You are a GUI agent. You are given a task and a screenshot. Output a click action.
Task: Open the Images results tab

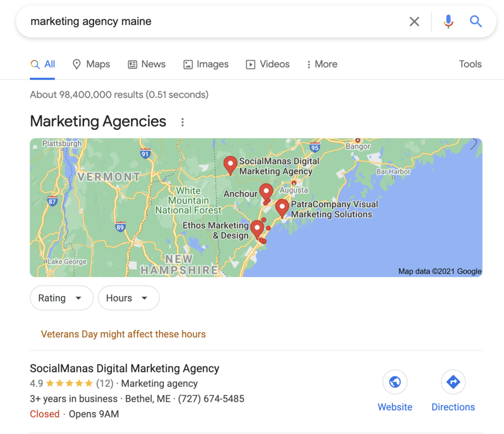pos(206,64)
